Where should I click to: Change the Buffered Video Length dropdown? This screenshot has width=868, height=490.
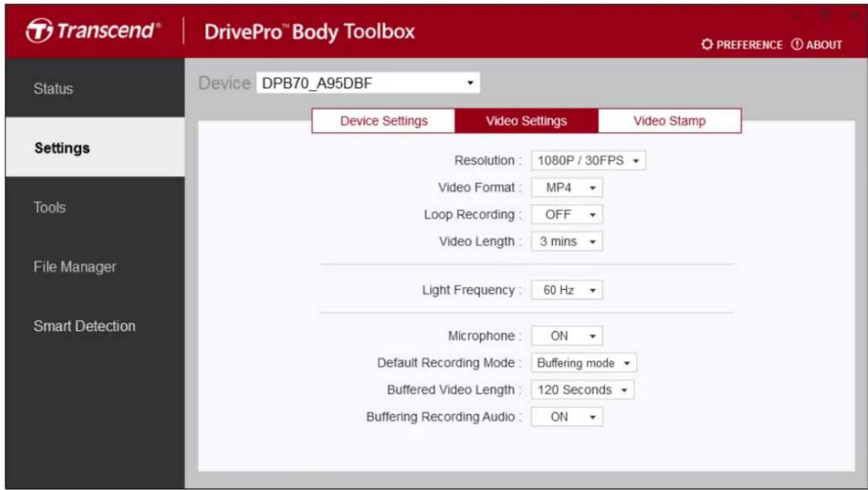(582, 390)
